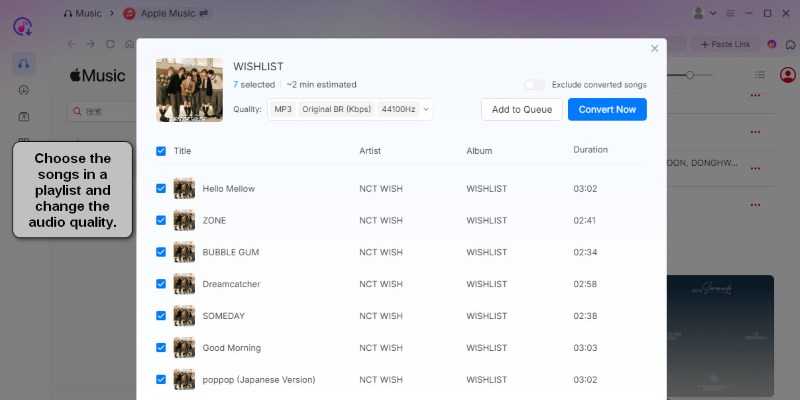Screen dimensions: 800x400
Task: Enable the Exclude converted songs toggle
Action: point(535,85)
